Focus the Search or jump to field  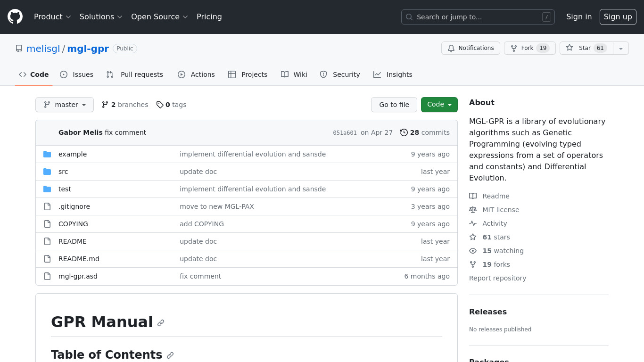click(x=478, y=17)
